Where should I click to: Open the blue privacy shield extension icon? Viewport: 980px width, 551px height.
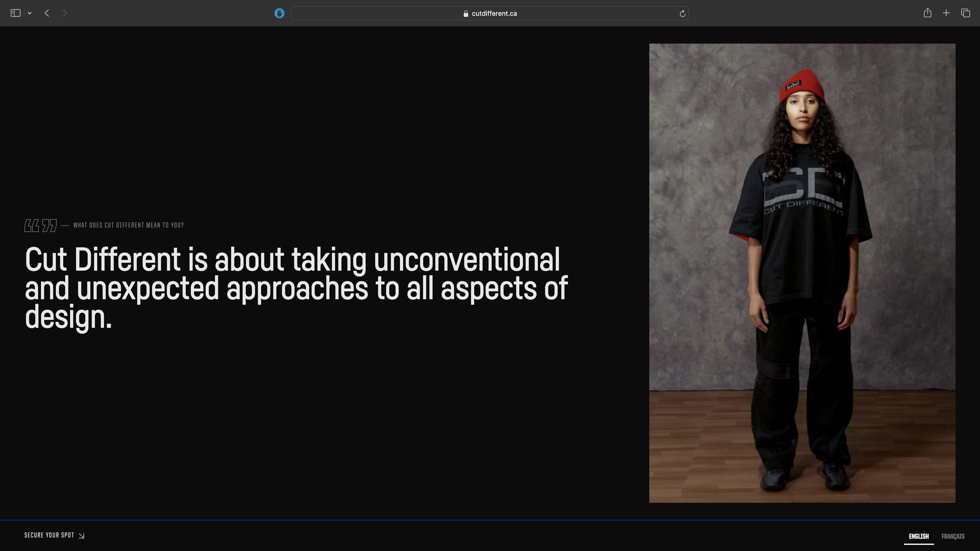tap(279, 13)
